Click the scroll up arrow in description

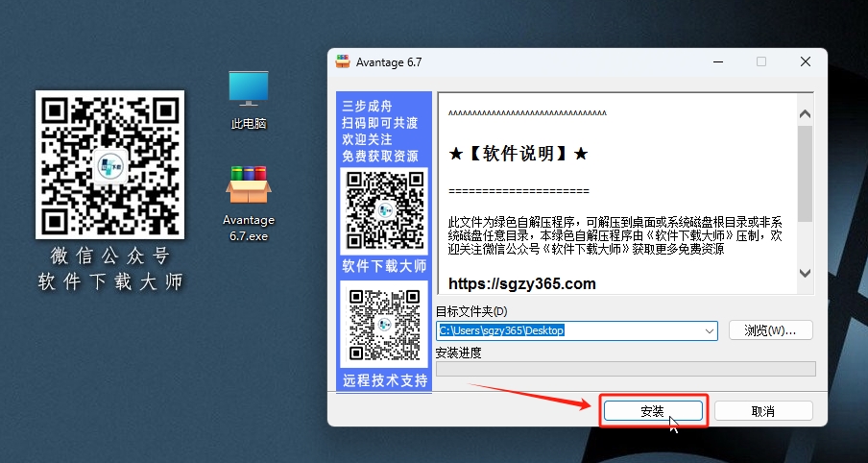[805, 114]
